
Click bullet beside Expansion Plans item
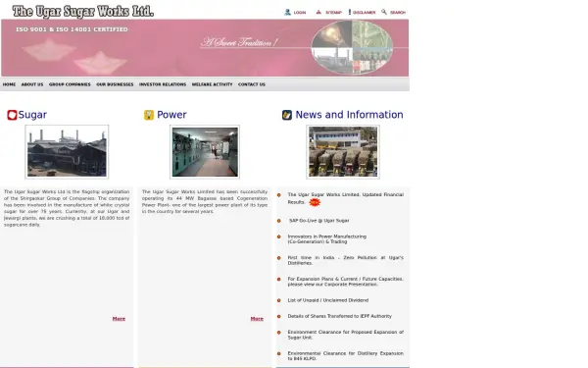(279, 279)
